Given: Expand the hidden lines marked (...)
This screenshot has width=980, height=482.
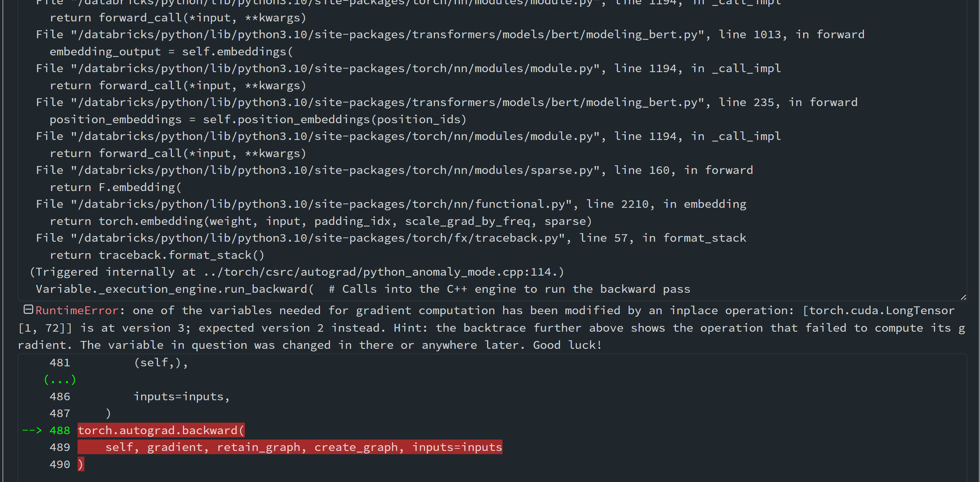Looking at the screenshot, I should pyautogui.click(x=60, y=379).
